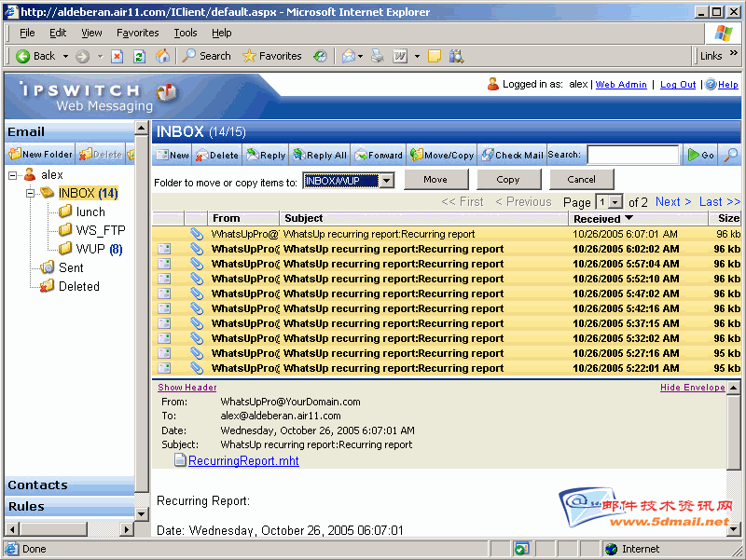Click the Check Mail icon

pyautogui.click(x=487, y=156)
